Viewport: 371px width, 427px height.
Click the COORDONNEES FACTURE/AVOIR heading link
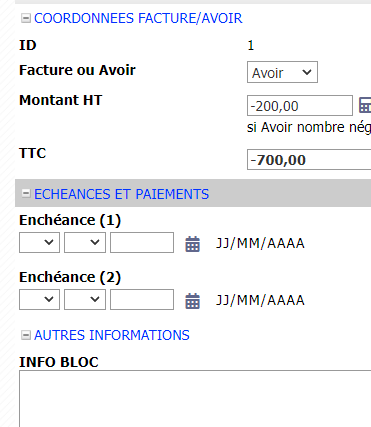138,18
